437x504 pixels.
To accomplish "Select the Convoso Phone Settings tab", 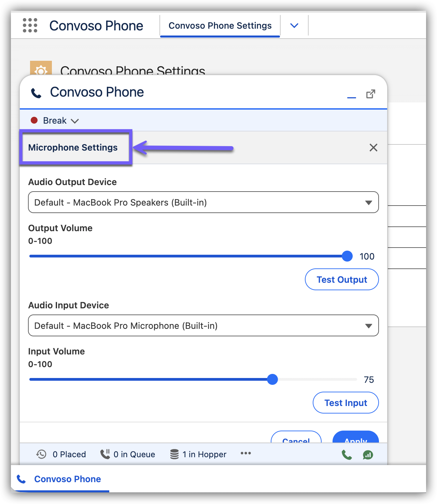I will point(220,26).
